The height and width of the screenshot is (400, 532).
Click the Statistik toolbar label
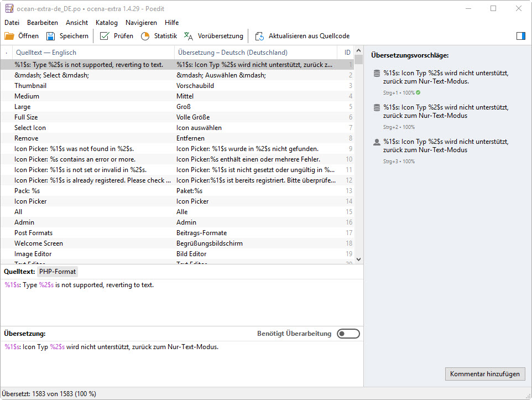tap(165, 36)
